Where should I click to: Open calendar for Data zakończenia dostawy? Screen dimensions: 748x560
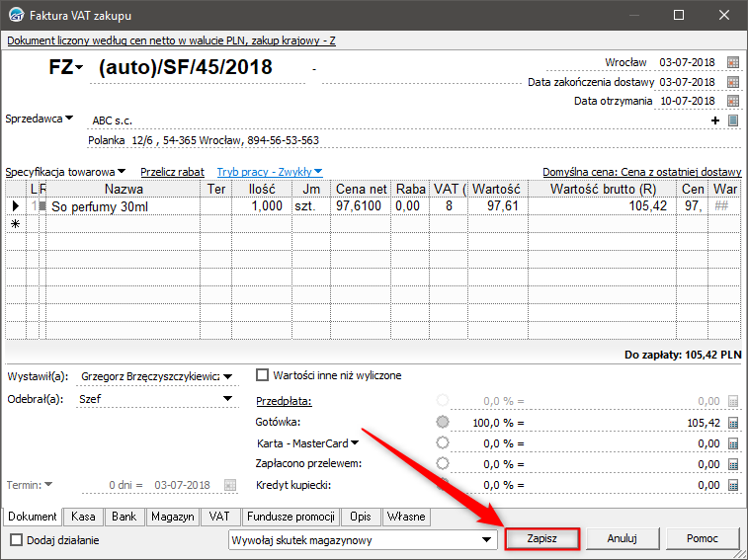click(x=733, y=82)
